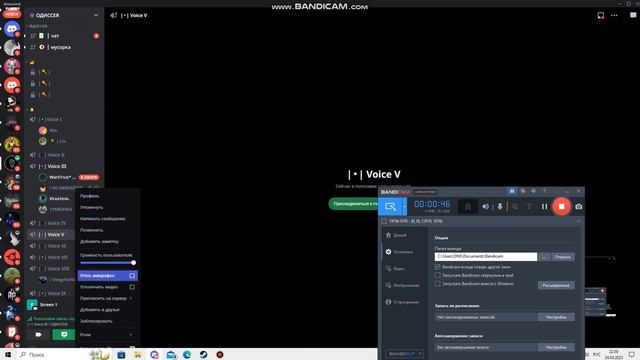
Task: Browse for output folder with '...' button
Action: point(544,257)
